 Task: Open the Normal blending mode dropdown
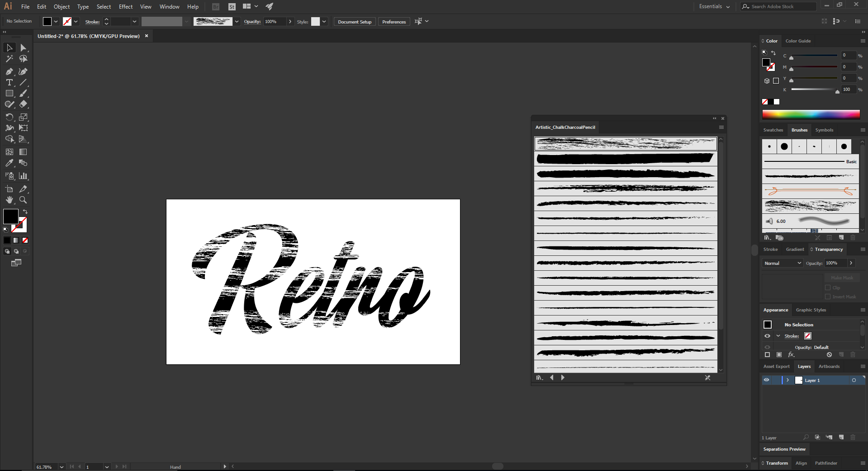(783, 263)
